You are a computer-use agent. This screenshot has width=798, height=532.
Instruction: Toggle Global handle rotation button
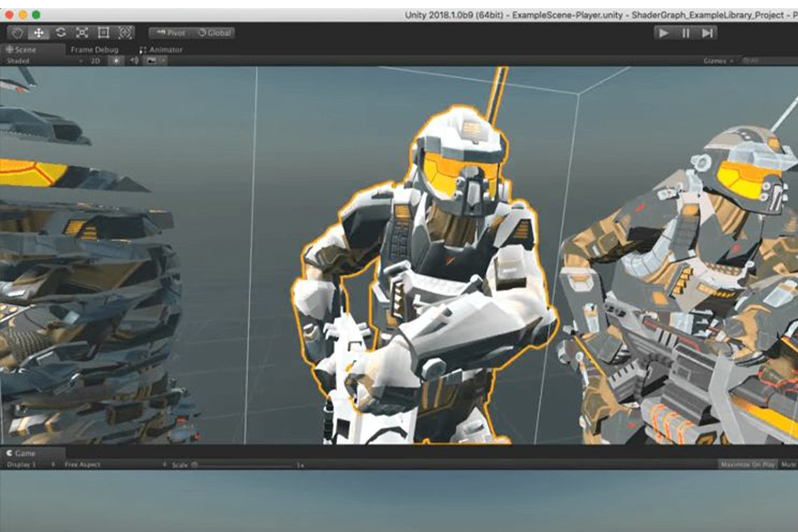(x=214, y=33)
